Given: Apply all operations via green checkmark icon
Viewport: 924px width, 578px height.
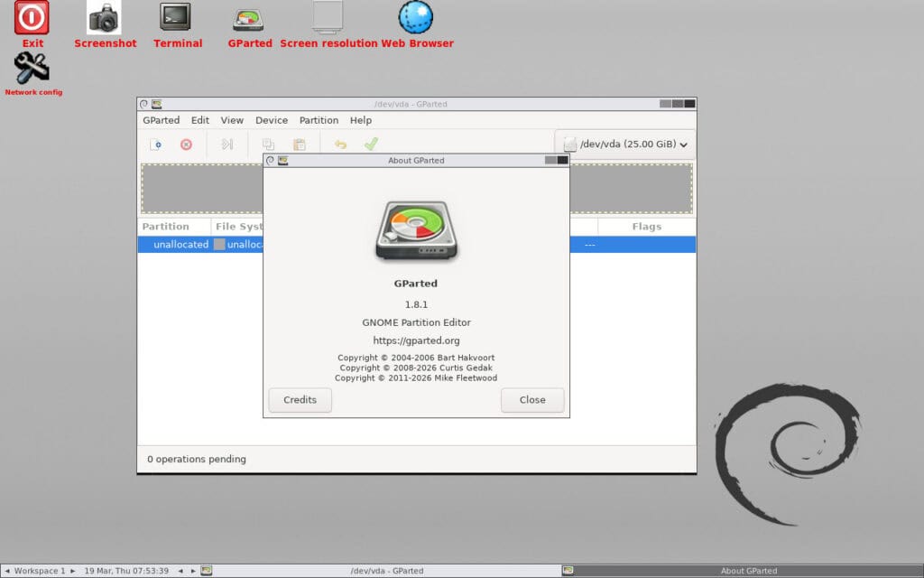Looking at the screenshot, I should point(370,144).
